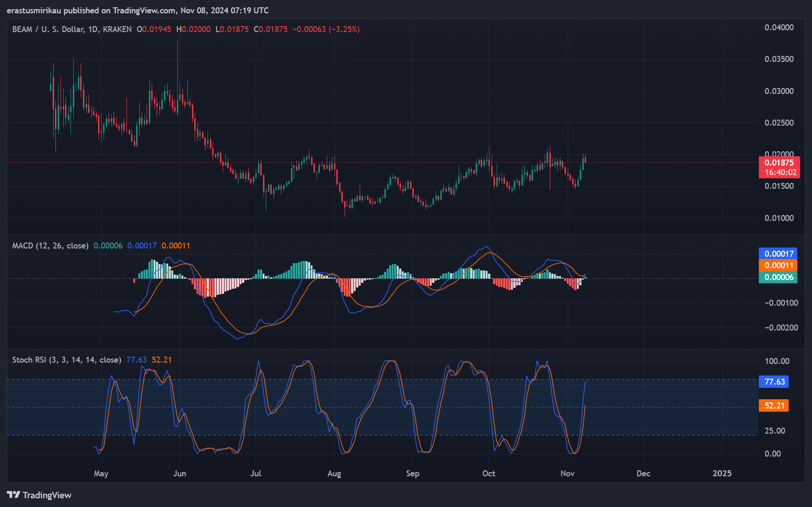
Task: Click the closing price value C0.01875
Action: click(270, 29)
